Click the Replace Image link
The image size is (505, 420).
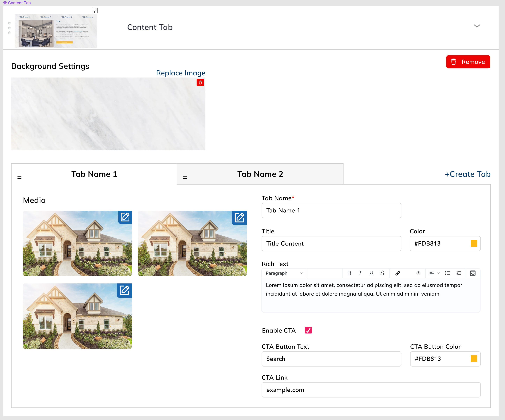click(x=181, y=73)
